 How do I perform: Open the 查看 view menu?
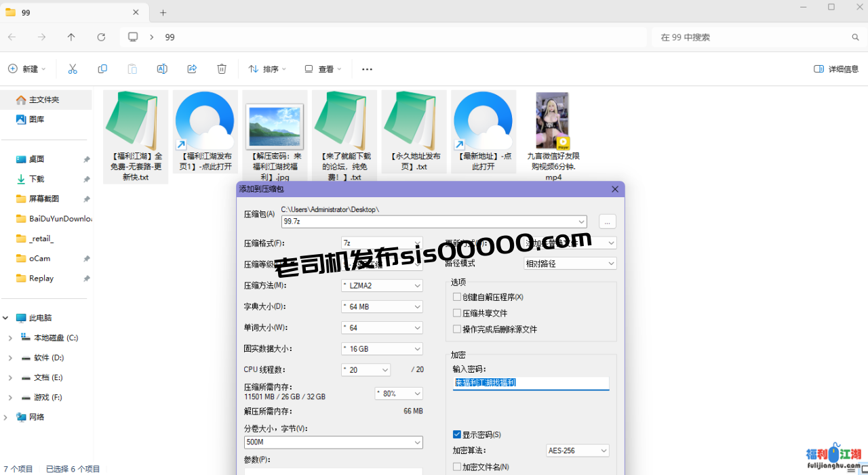pos(323,69)
